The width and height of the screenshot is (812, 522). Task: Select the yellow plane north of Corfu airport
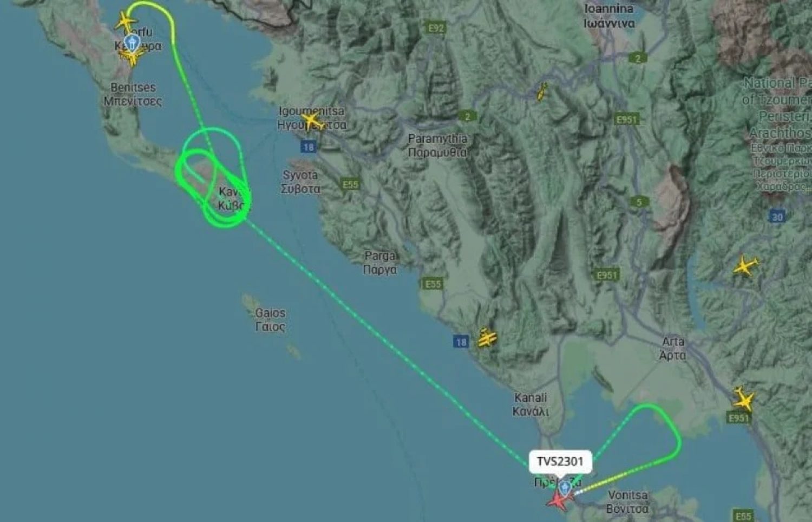coord(126,21)
